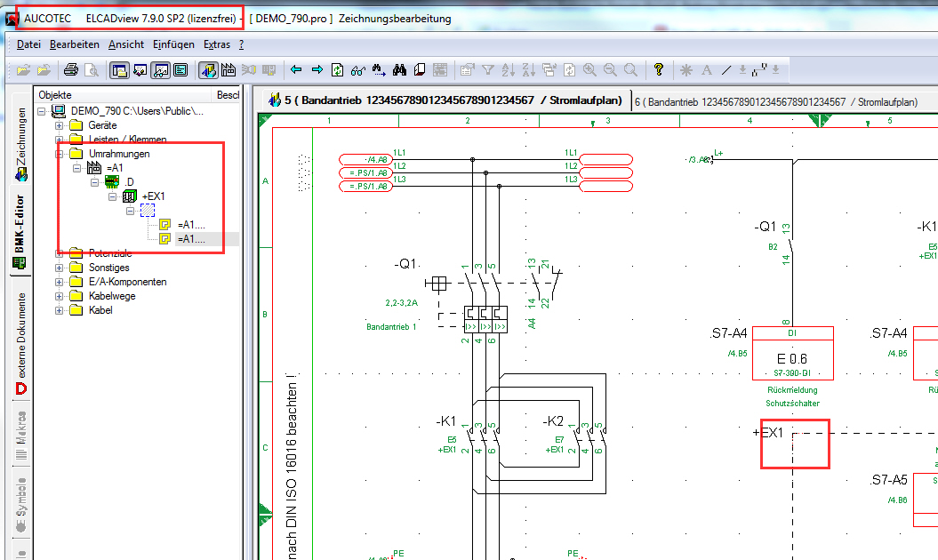The image size is (938, 560).
Task: Expand the E/A-Komponenten folder
Action: (59, 282)
